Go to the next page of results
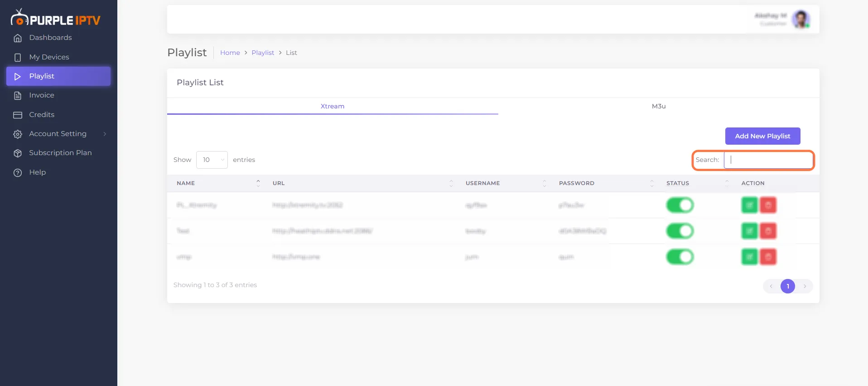Viewport: 868px width, 386px height. click(805, 286)
